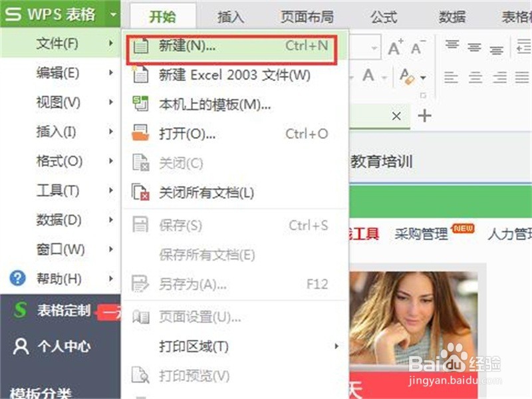Click the align left icon
The height and width of the screenshot is (399, 532).
click(x=452, y=77)
